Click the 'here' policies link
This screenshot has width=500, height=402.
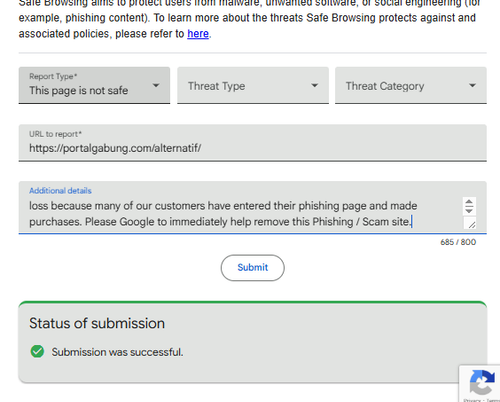click(x=198, y=34)
